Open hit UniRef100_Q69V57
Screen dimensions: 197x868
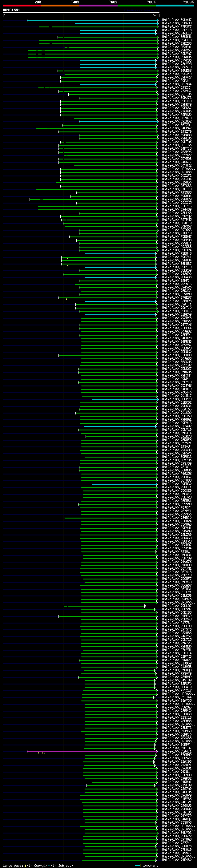point(177,345)
